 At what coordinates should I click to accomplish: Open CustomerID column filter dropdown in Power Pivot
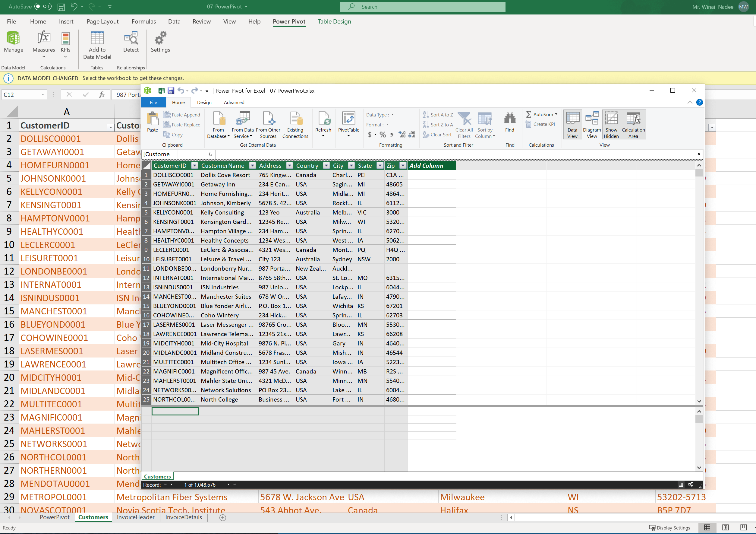click(x=195, y=165)
